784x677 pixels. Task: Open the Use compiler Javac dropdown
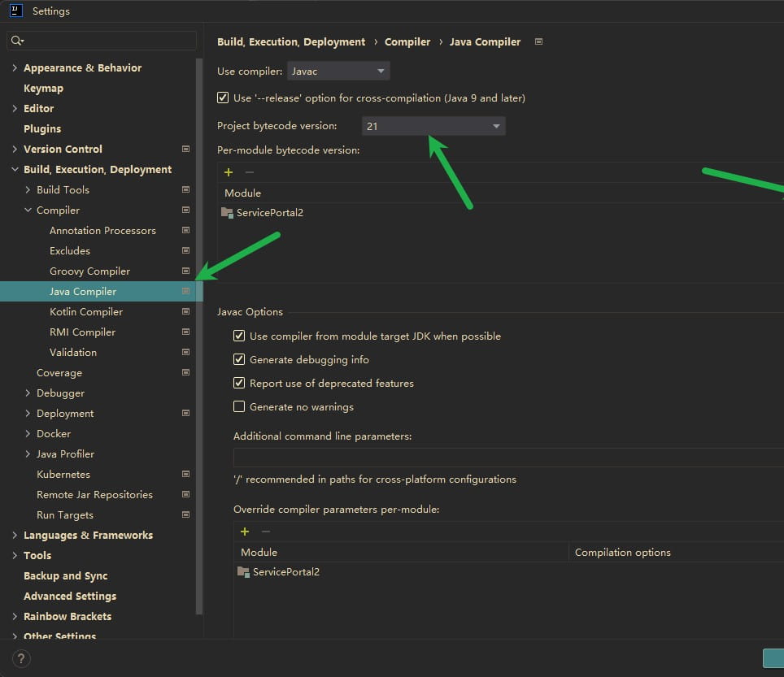[338, 72]
